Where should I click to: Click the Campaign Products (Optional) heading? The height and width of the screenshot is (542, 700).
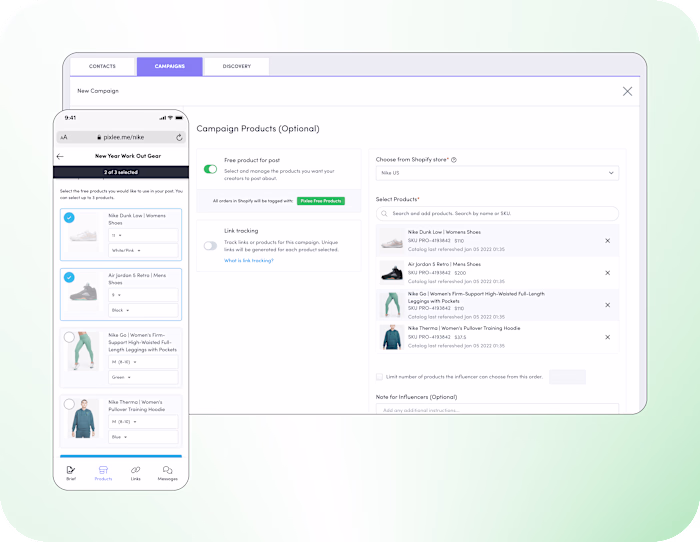point(258,129)
